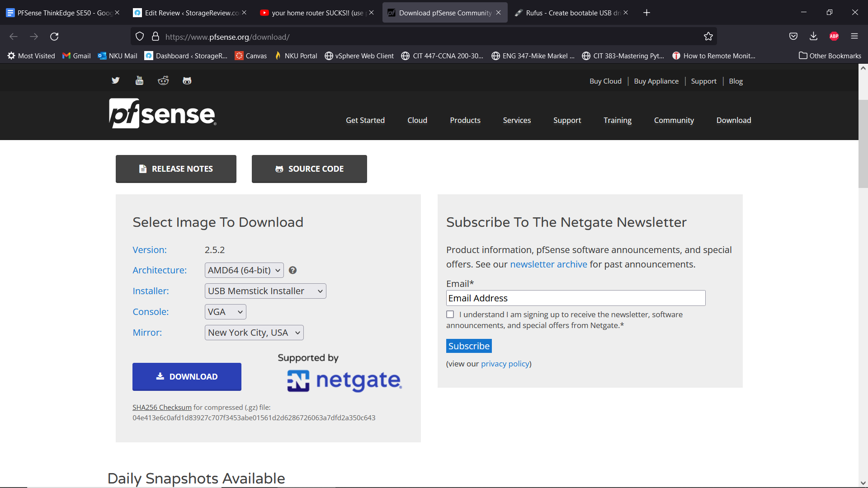Close the Rufus tab
The width and height of the screenshot is (868, 488).
point(626,13)
